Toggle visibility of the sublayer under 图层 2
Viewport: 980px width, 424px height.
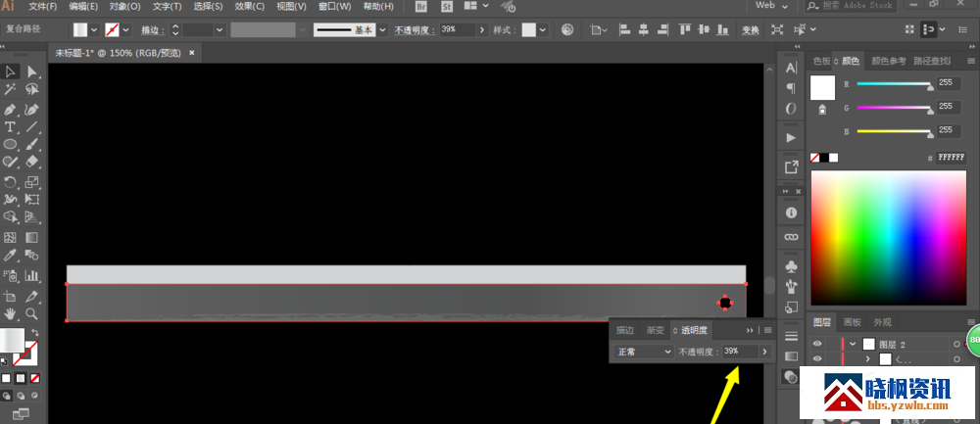[x=818, y=359]
